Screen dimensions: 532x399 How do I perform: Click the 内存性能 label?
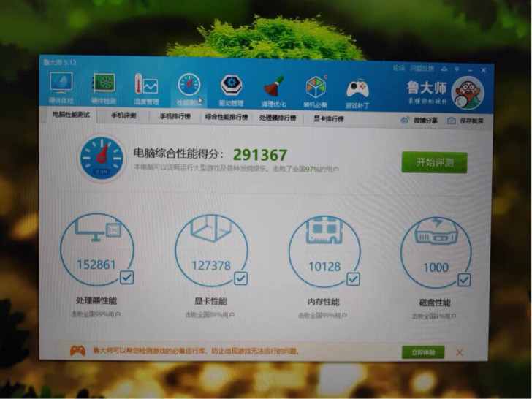click(323, 302)
